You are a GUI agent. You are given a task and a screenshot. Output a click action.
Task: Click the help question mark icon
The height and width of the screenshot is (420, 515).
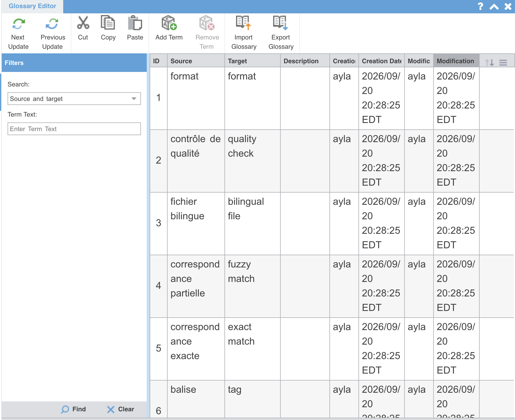tap(480, 6)
